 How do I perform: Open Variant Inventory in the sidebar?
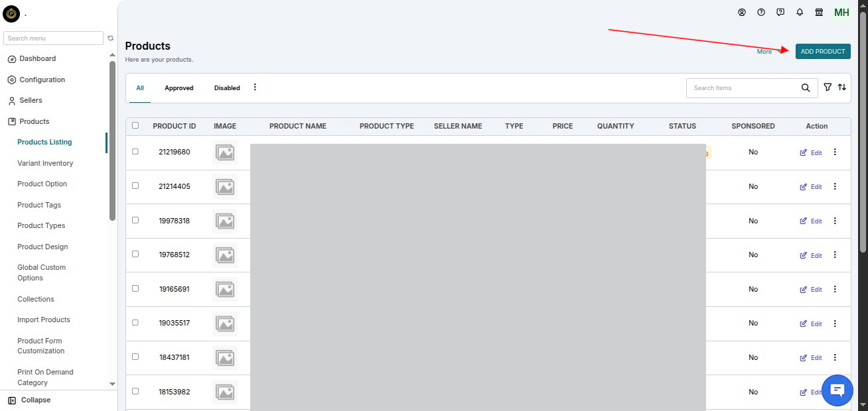tap(45, 163)
